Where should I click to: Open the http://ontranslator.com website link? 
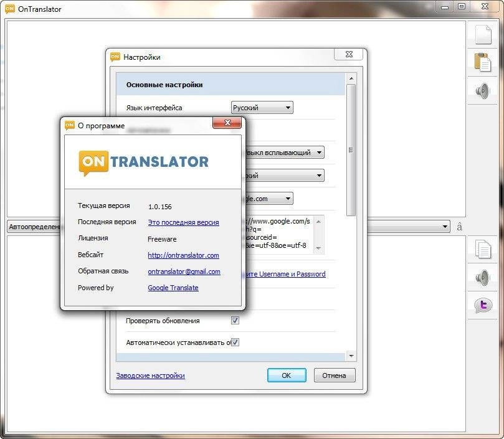coord(183,255)
